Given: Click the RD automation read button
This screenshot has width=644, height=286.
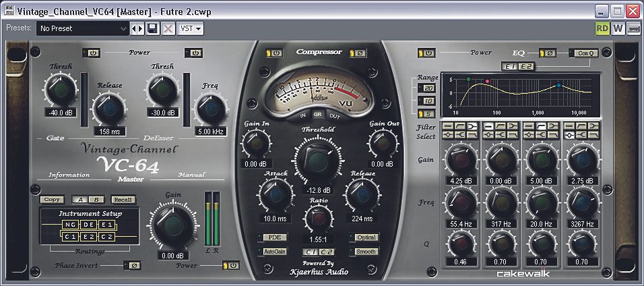Looking at the screenshot, I should coord(602,29).
